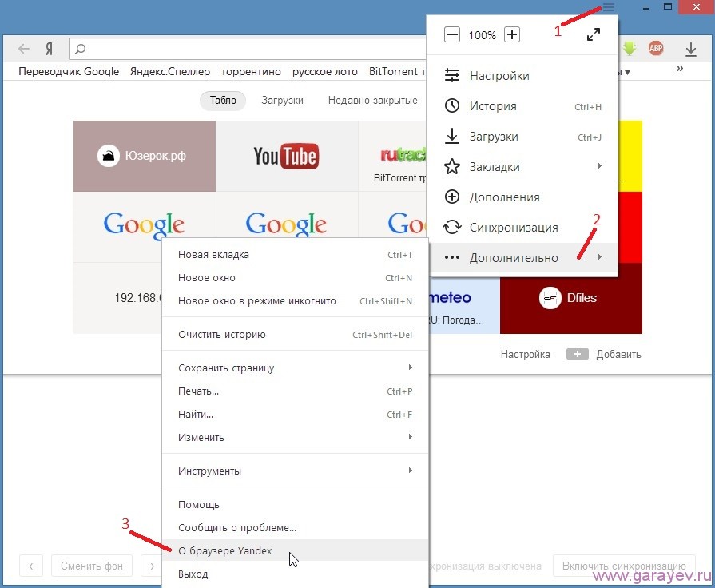Viewport: 715px width, 588px height.
Task: Select 'О браузере Yandex' menu item
Action: pos(225,550)
